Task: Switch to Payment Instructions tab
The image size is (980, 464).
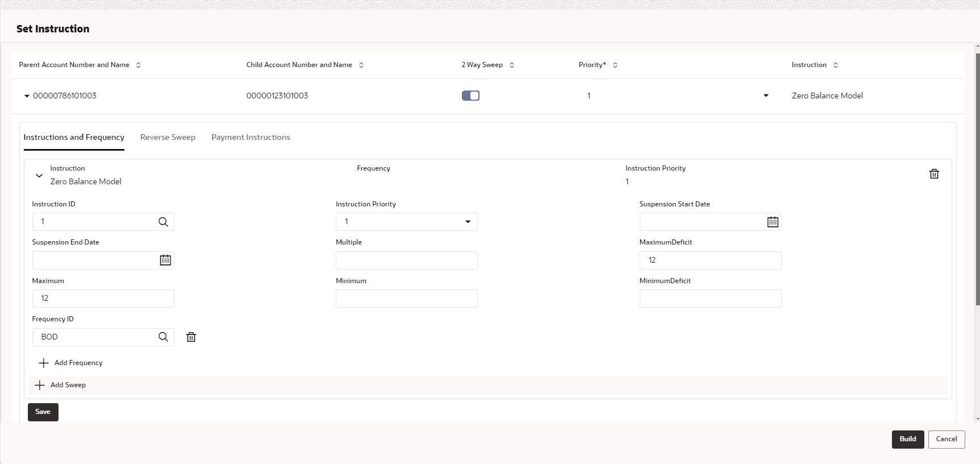Action: click(x=251, y=137)
